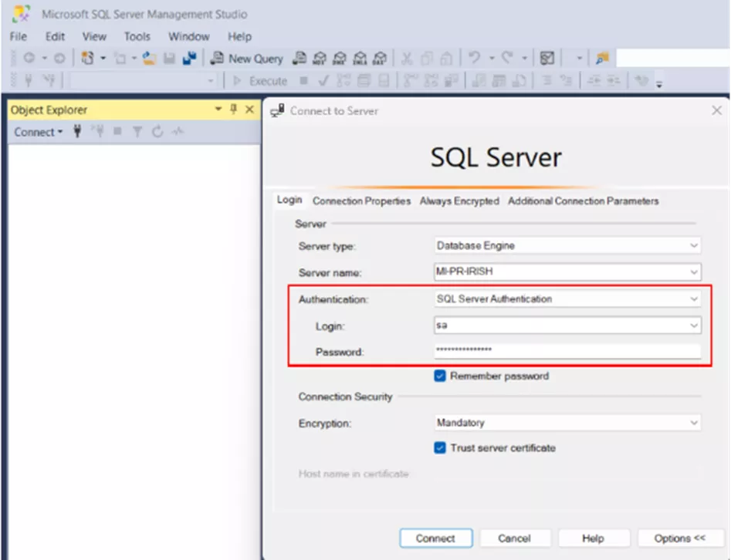Open the Edit menu

(55, 36)
